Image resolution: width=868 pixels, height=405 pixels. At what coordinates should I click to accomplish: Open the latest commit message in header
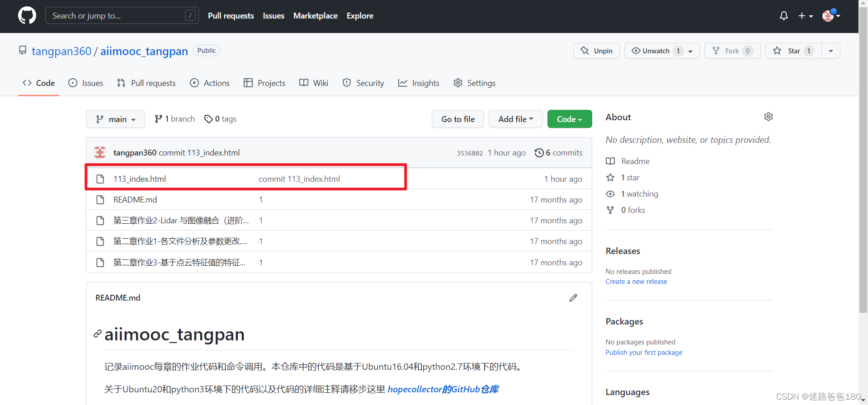click(x=199, y=153)
